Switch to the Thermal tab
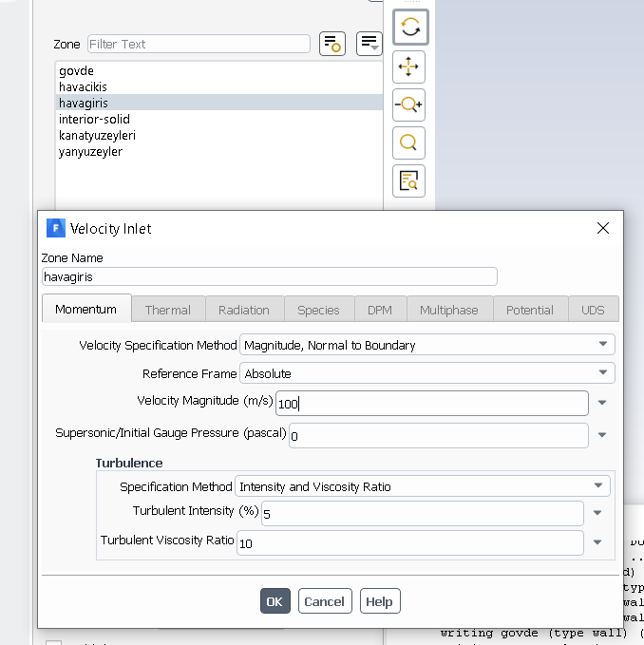The image size is (644, 645). [x=168, y=310]
